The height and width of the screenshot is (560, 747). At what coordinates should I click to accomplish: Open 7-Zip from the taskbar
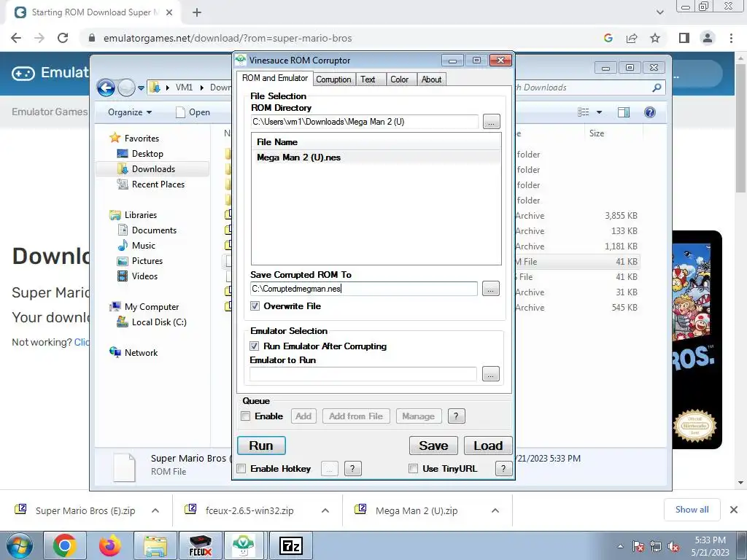click(x=291, y=545)
